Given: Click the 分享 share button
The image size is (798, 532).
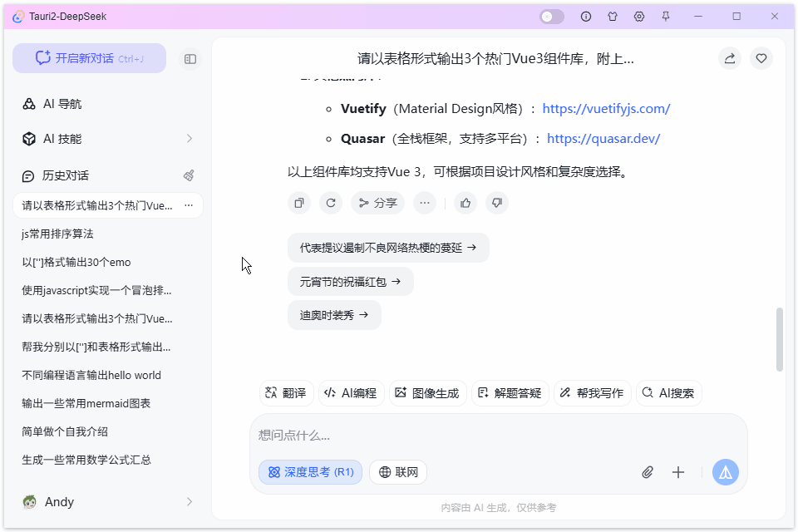Looking at the screenshot, I should coord(377,203).
